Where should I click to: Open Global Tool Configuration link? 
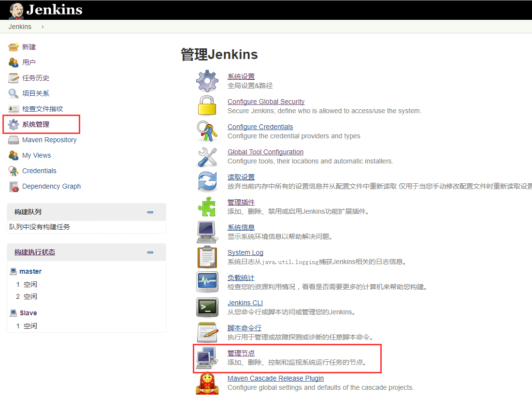pyautogui.click(x=265, y=152)
